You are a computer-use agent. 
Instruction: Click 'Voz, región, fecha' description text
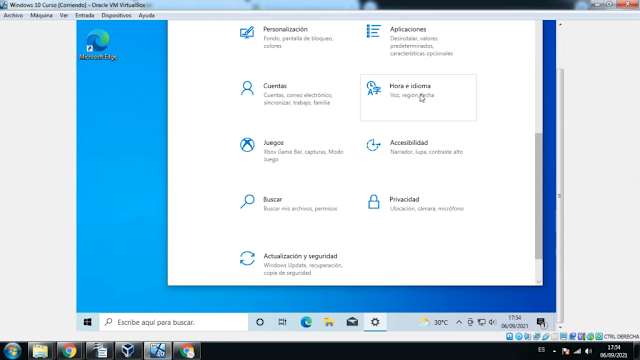point(412,95)
